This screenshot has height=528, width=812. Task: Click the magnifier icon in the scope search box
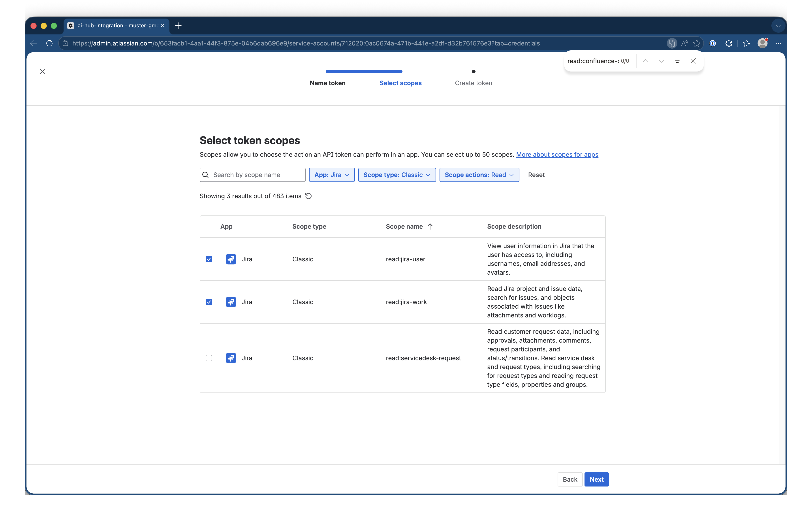[x=205, y=175]
